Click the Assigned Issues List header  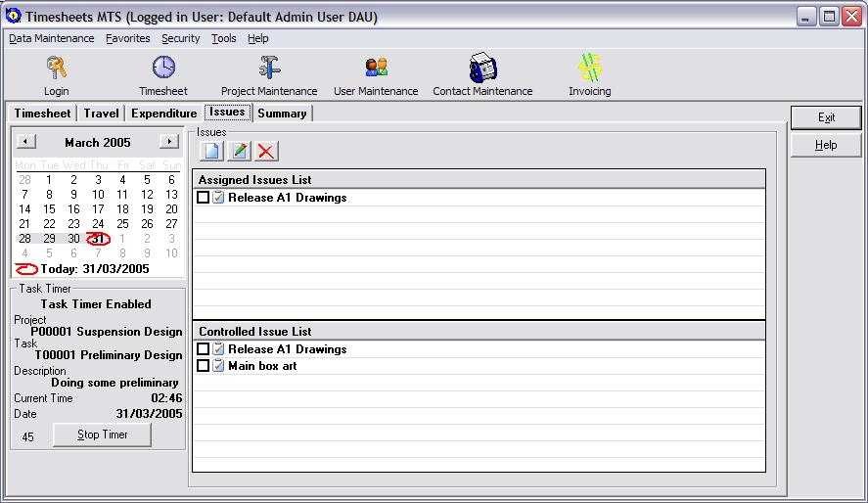click(x=479, y=179)
